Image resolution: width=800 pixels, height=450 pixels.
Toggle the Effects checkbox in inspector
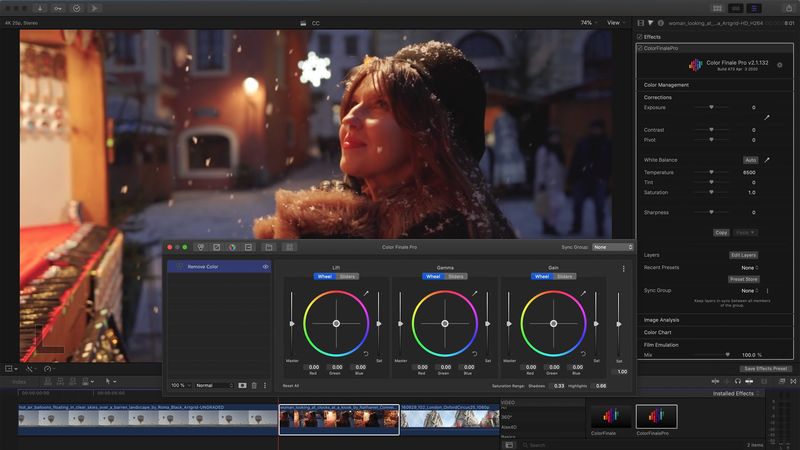point(640,37)
